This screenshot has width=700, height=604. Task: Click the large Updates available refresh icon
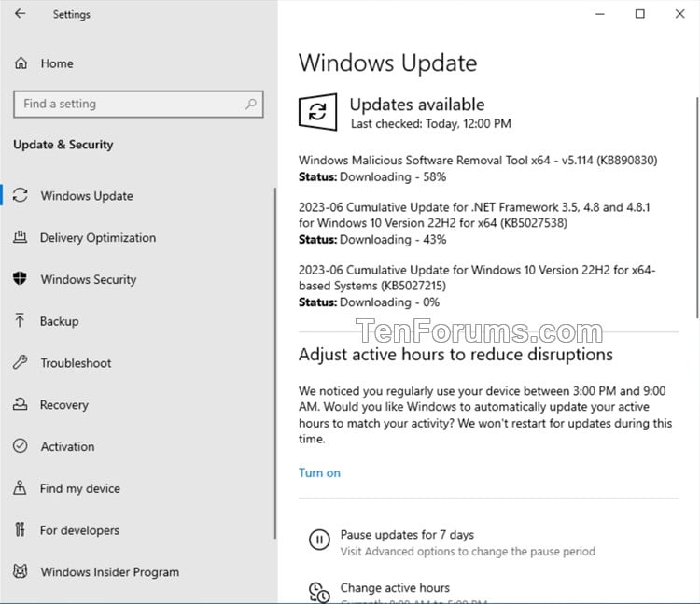[317, 112]
